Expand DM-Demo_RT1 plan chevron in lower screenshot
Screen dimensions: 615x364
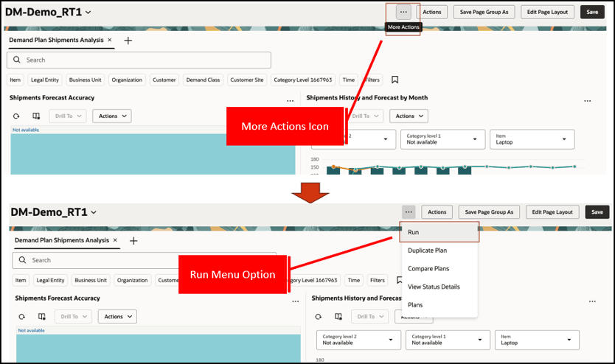pos(94,212)
